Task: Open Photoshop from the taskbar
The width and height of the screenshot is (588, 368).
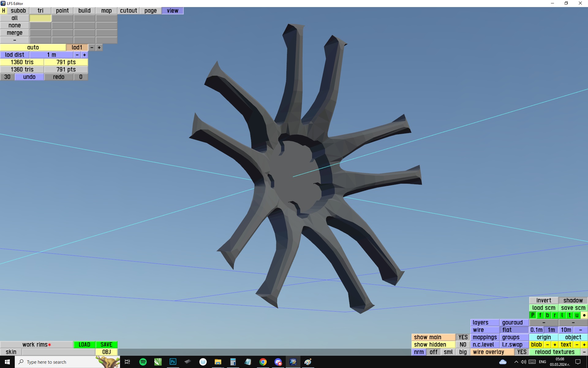Action: click(173, 362)
